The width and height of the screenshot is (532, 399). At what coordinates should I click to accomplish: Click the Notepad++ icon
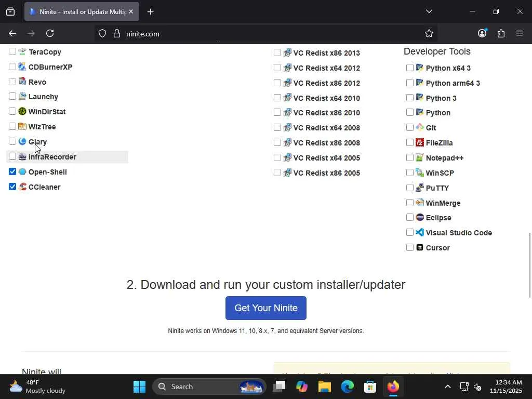click(420, 157)
